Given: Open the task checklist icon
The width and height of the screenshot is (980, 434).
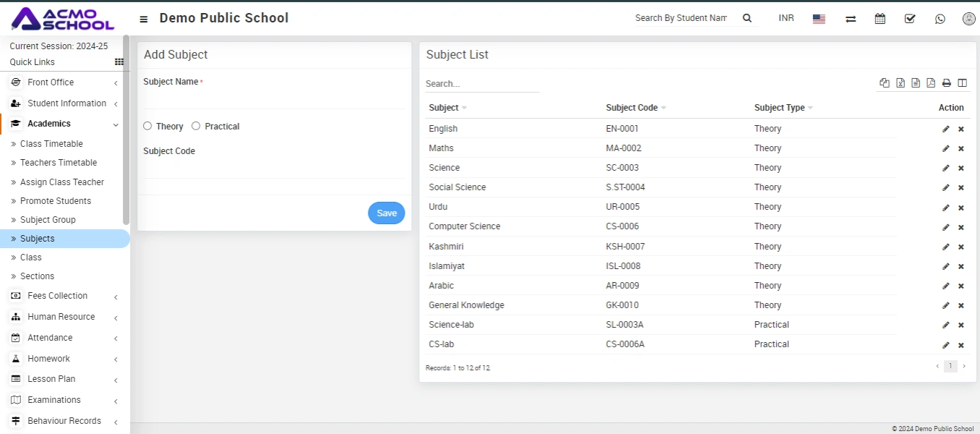Looking at the screenshot, I should [910, 19].
